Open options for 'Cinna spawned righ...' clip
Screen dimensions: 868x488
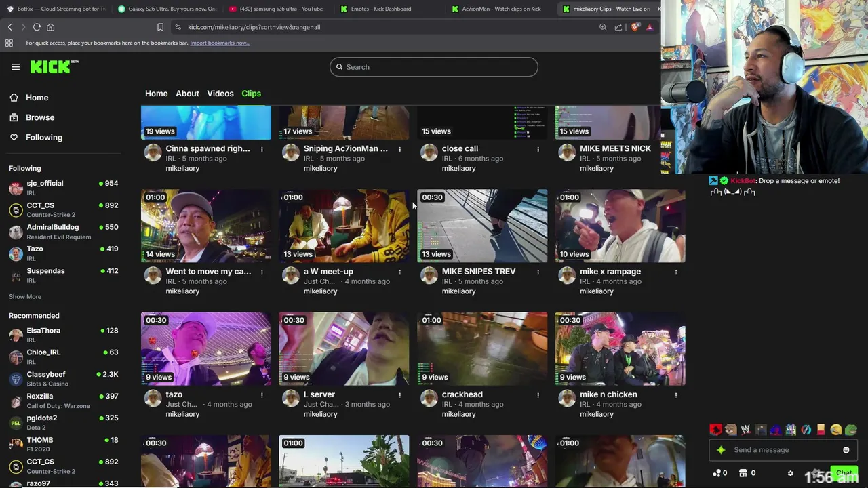[262, 149]
